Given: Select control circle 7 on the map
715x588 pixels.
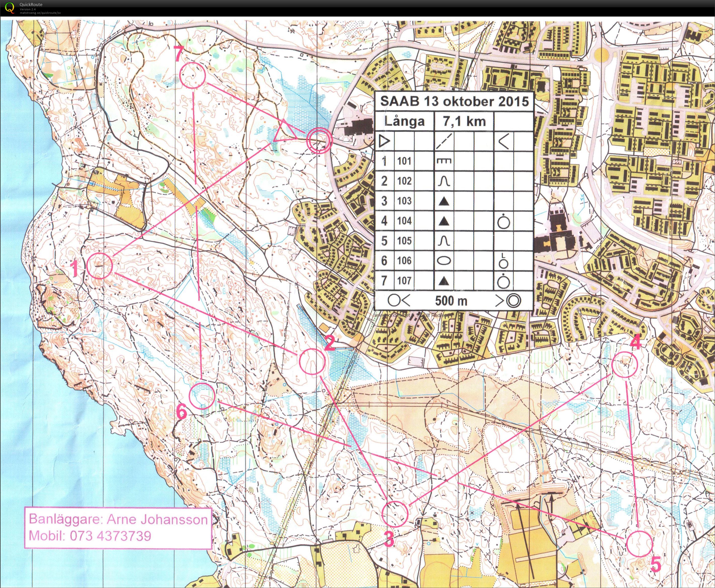Looking at the screenshot, I should click(193, 76).
